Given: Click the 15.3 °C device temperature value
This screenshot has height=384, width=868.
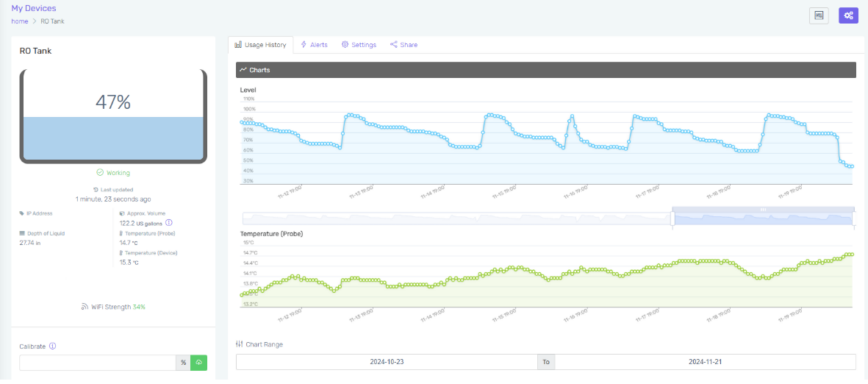Looking at the screenshot, I should 129,262.
